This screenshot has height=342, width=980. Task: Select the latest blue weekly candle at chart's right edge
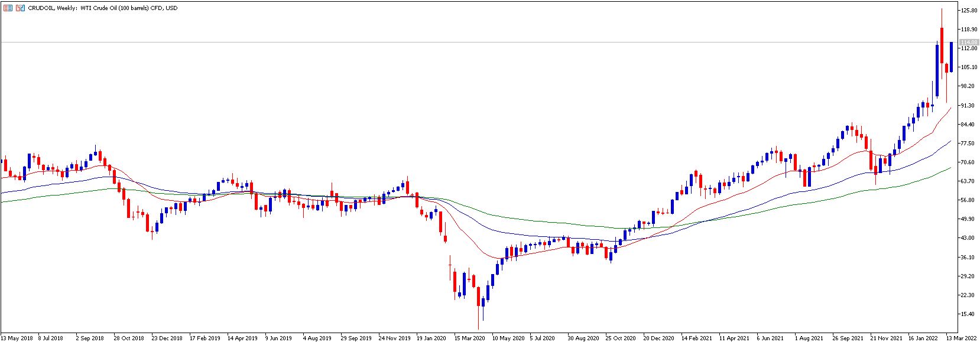click(x=951, y=57)
